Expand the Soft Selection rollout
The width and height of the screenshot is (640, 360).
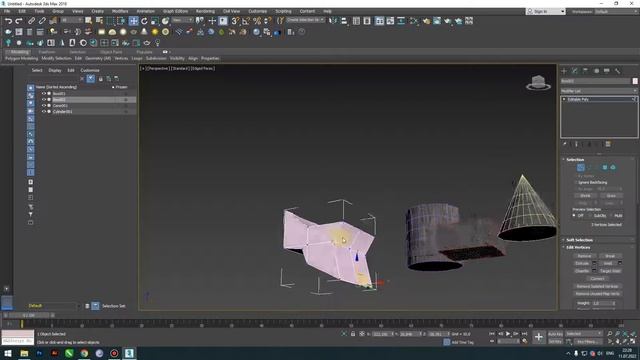[579, 240]
